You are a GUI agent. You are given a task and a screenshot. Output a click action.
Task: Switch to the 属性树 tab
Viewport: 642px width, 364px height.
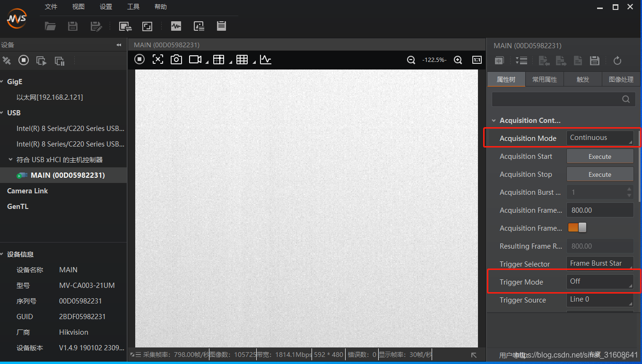point(506,79)
